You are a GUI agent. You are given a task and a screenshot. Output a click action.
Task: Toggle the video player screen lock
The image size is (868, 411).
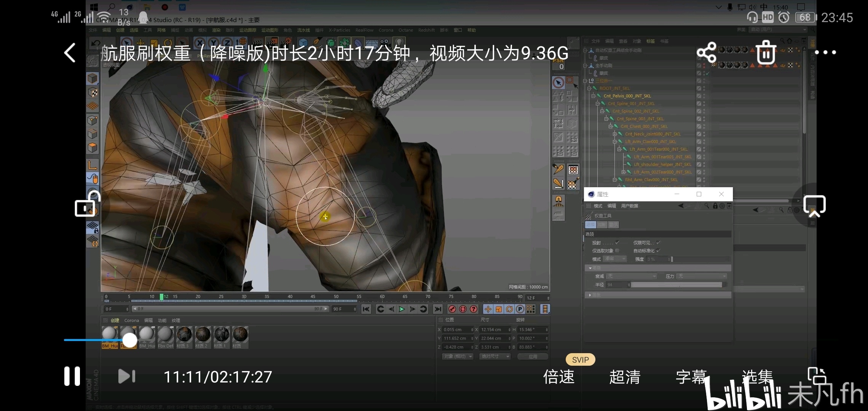pyautogui.click(x=87, y=204)
